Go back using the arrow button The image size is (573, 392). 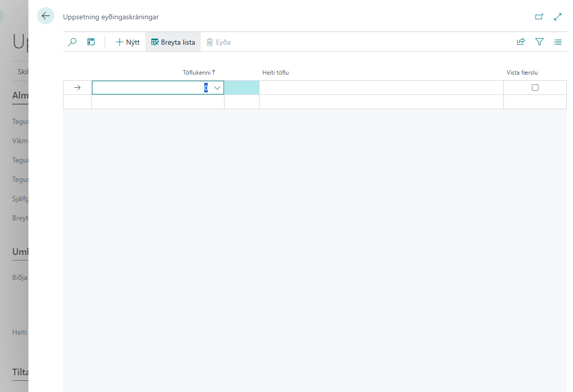[46, 16]
